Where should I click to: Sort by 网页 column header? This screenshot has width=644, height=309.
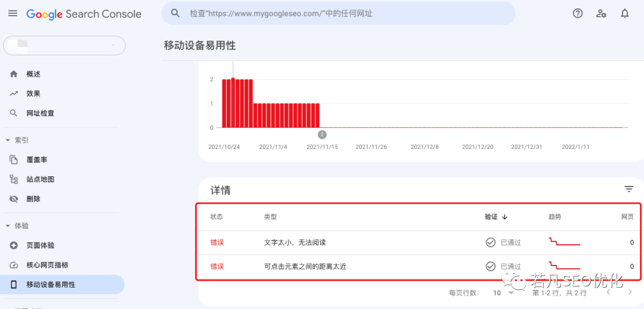click(x=627, y=217)
